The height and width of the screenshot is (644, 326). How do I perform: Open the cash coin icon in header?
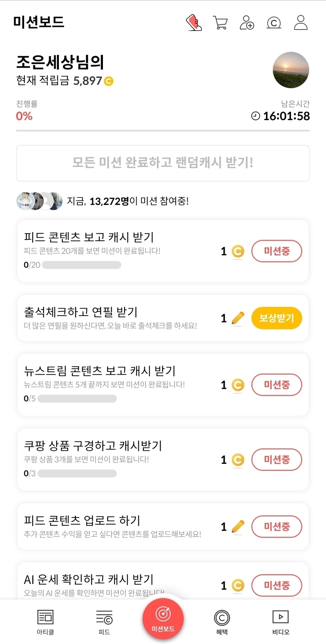(x=274, y=23)
